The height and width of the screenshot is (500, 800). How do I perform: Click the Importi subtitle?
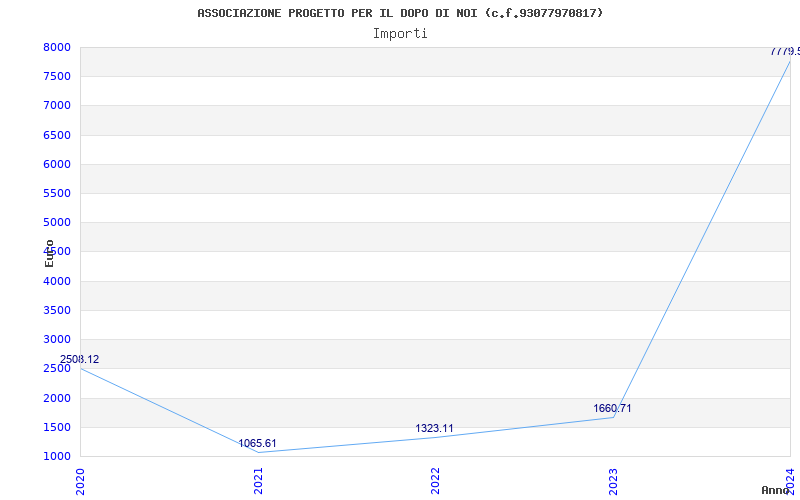click(400, 34)
